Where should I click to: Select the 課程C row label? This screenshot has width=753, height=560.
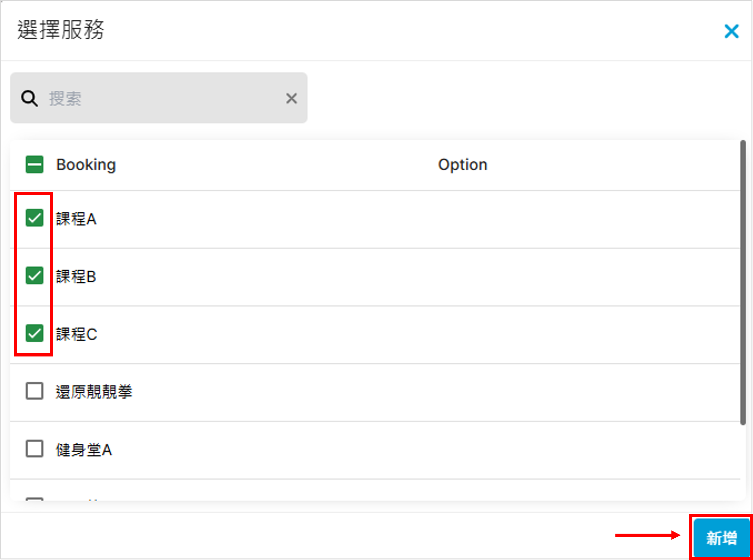[77, 334]
